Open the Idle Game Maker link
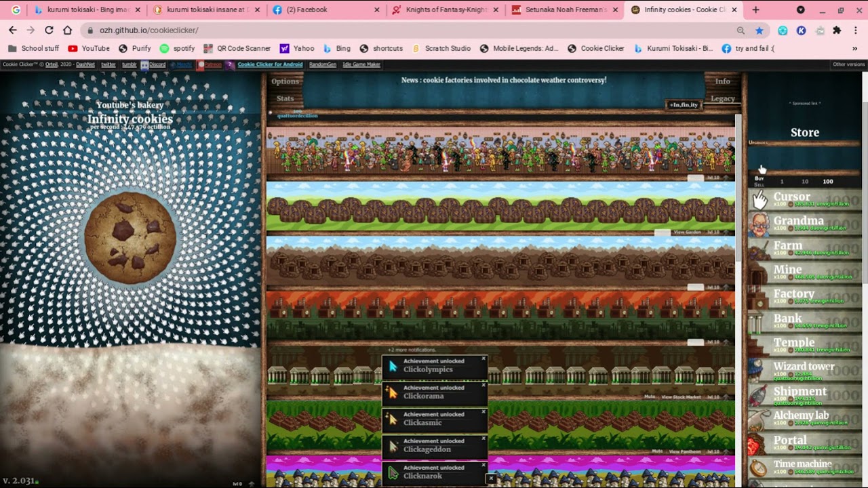 (x=361, y=64)
